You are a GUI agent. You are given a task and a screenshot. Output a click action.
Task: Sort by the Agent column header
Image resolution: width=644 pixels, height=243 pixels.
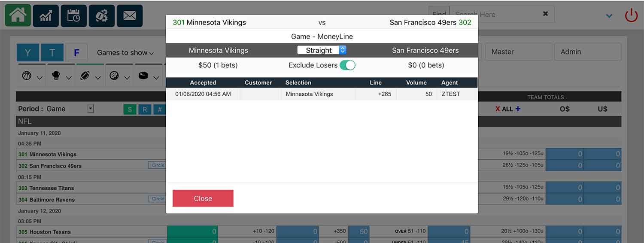point(450,82)
